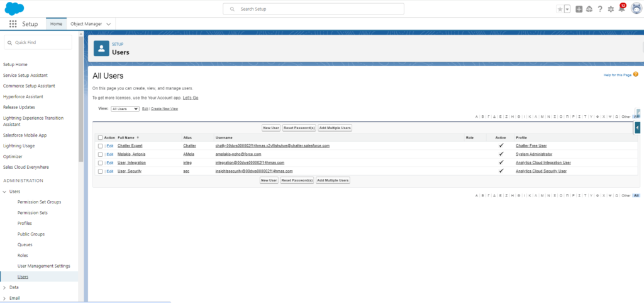Sort by the Profile column header
This screenshot has width=644, height=303.
(x=521, y=138)
